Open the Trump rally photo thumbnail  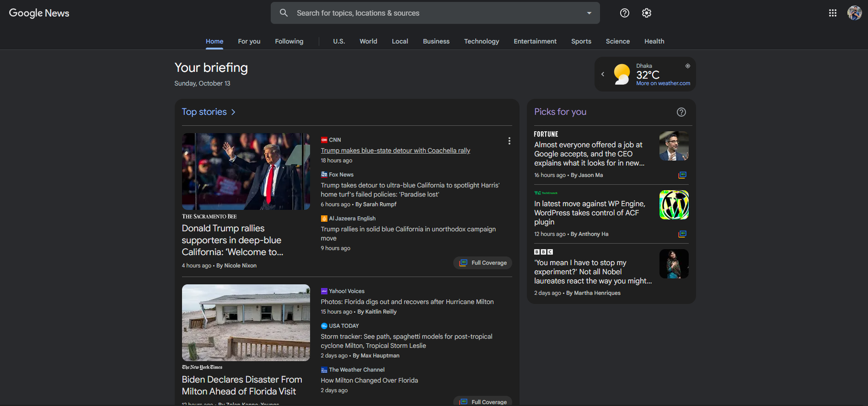246,171
